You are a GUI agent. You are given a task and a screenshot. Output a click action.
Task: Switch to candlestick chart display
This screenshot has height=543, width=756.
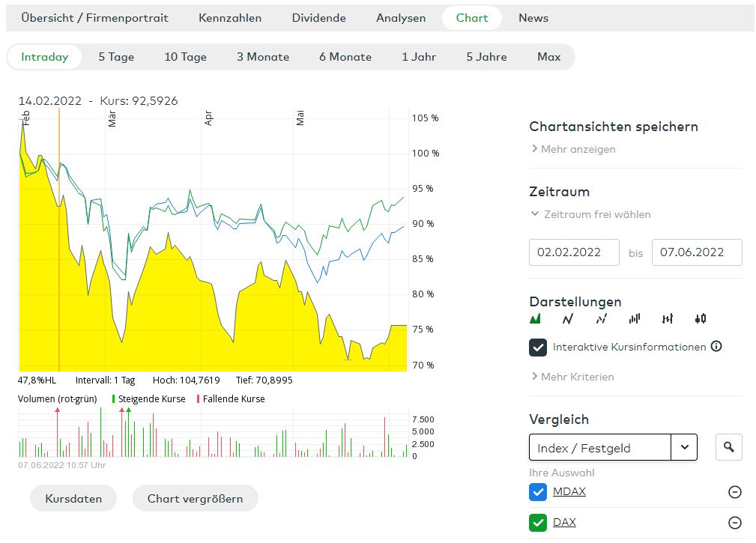click(701, 319)
